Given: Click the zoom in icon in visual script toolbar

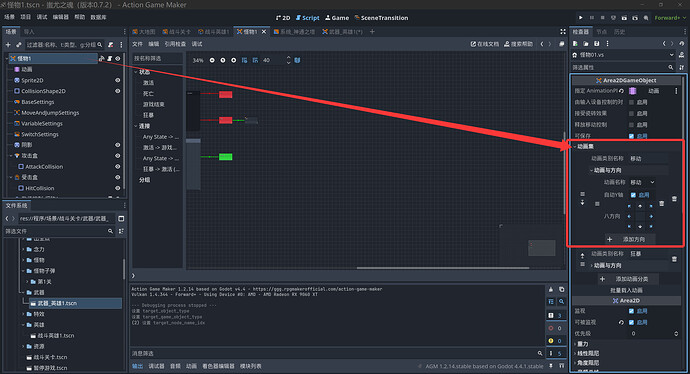Looking at the screenshot, I should (234, 60).
